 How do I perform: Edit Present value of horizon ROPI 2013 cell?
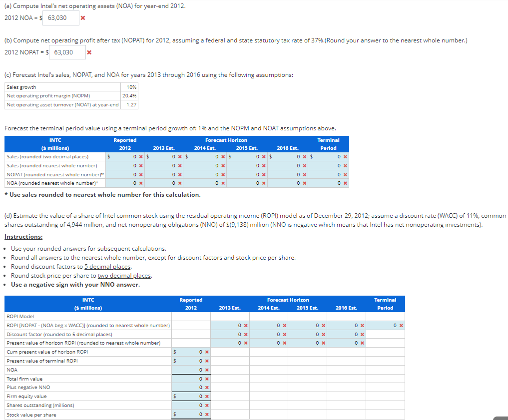230,343
